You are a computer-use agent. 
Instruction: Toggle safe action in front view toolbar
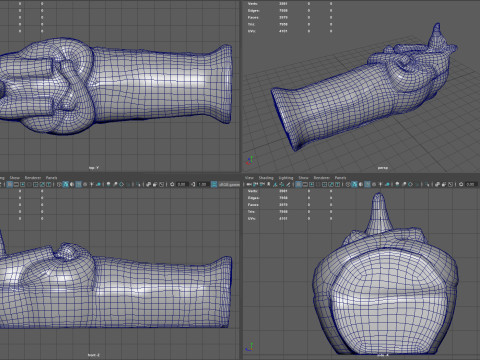[x=42, y=184]
